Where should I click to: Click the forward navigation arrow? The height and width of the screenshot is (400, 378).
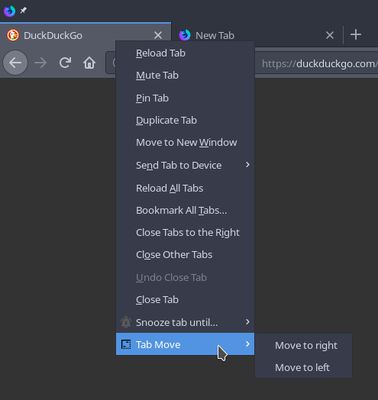(41, 63)
